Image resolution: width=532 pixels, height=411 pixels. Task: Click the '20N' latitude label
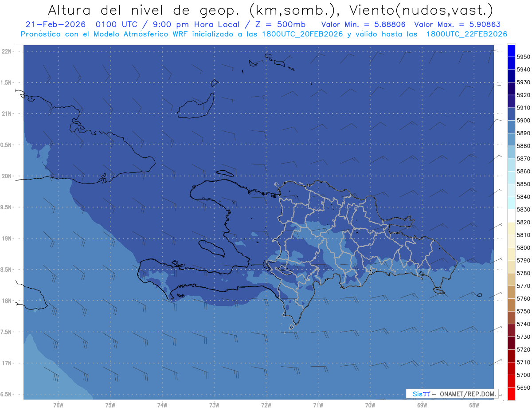(7, 176)
